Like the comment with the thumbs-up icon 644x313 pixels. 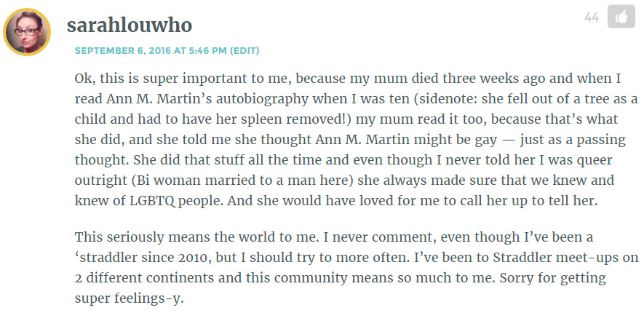[x=621, y=17]
